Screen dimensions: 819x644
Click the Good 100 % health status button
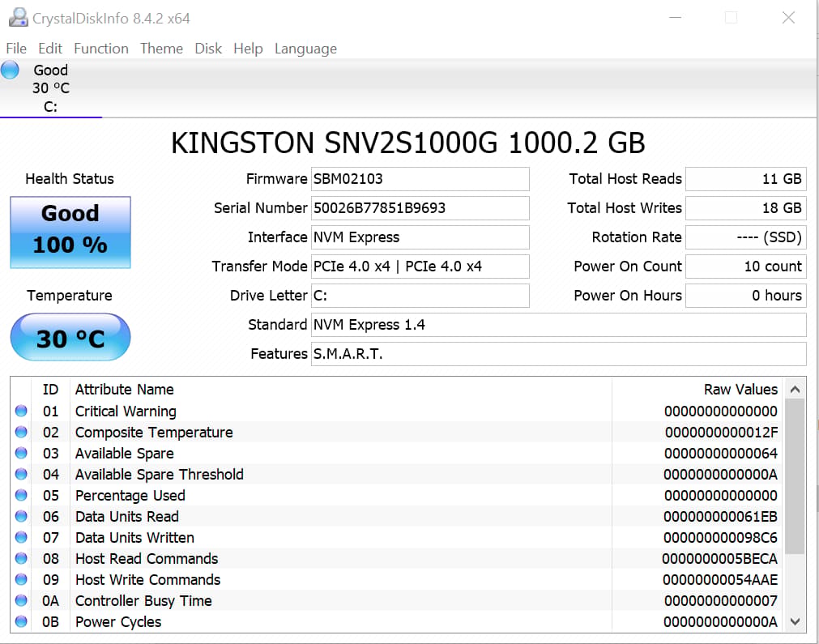tap(70, 232)
